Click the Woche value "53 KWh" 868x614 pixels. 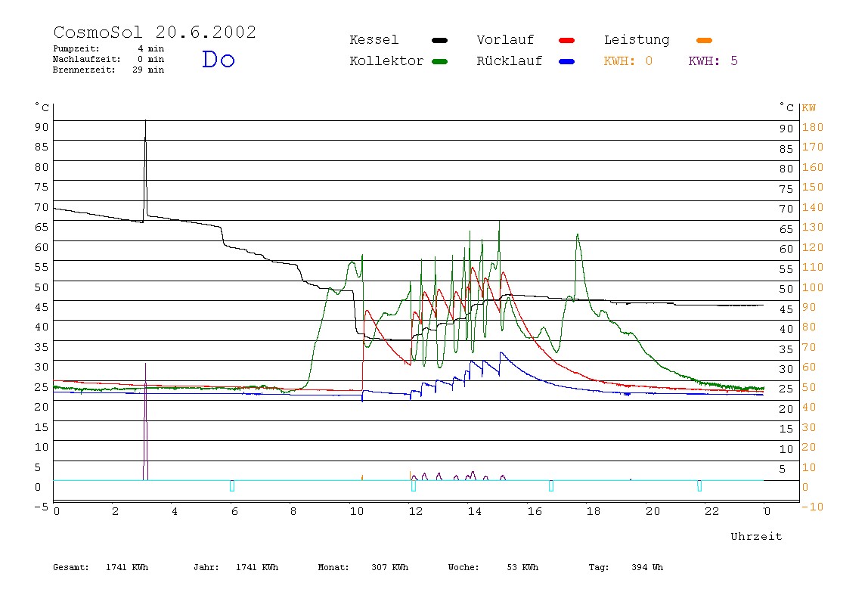click(x=522, y=567)
